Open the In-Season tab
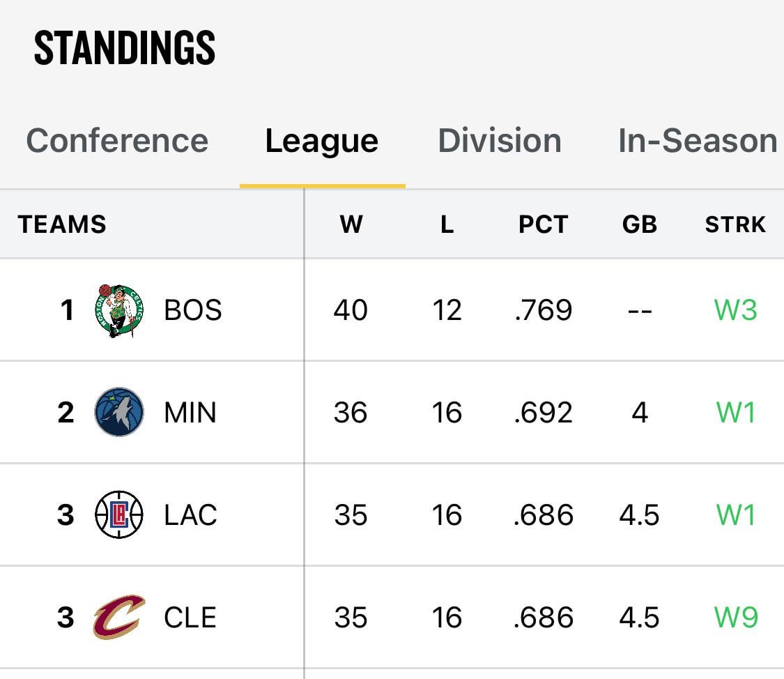This screenshot has height=679, width=784. 698,141
